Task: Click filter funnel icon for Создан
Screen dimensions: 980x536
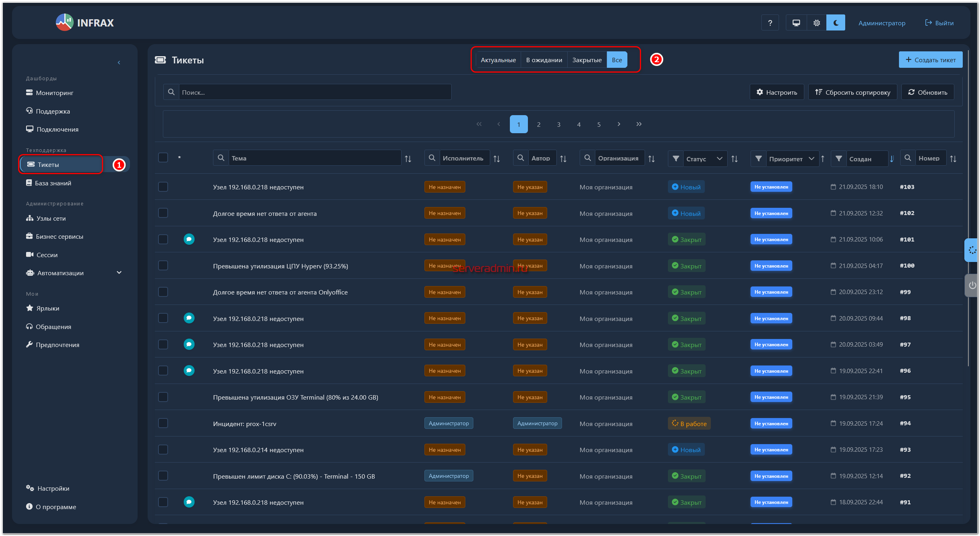Action: pos(839,158)
